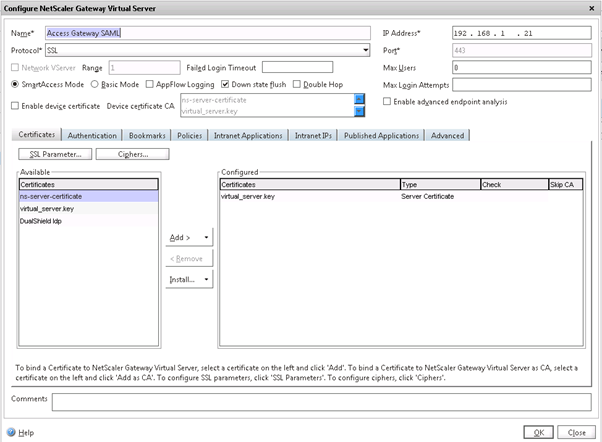Check Enable device certificate option
This screenshot has width=602, height=442.
tap(15, 104)
